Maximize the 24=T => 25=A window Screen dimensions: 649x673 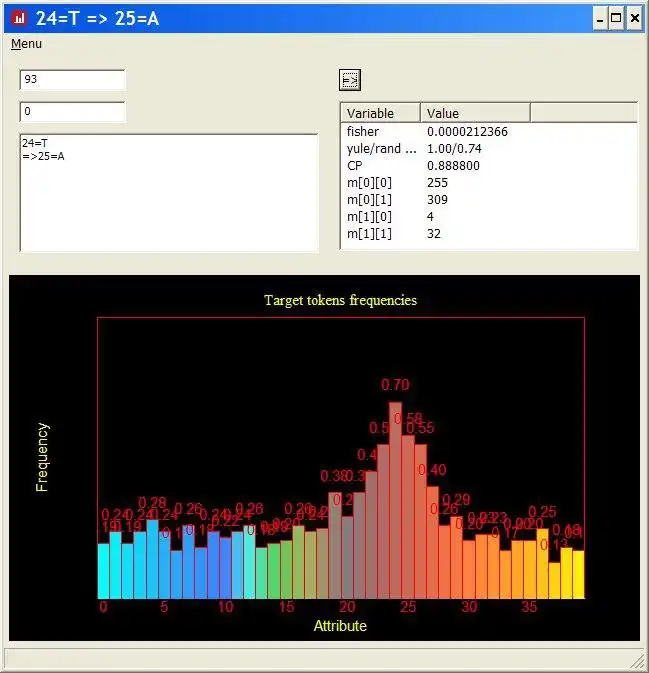click(616, 18)
